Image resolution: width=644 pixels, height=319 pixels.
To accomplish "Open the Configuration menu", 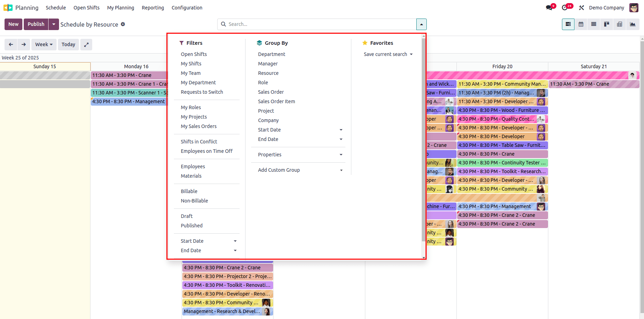I will pos(187,8).
